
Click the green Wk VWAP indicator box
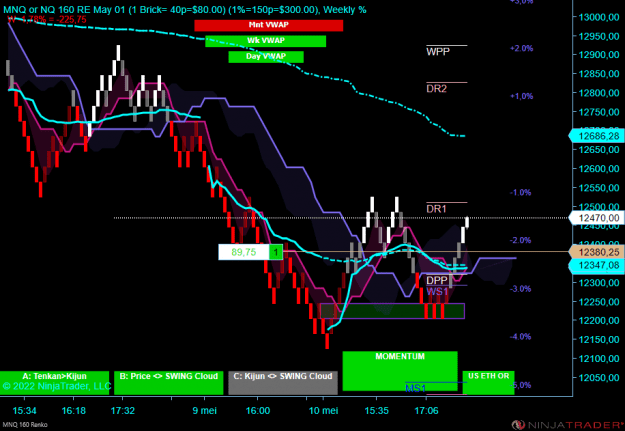265,41
